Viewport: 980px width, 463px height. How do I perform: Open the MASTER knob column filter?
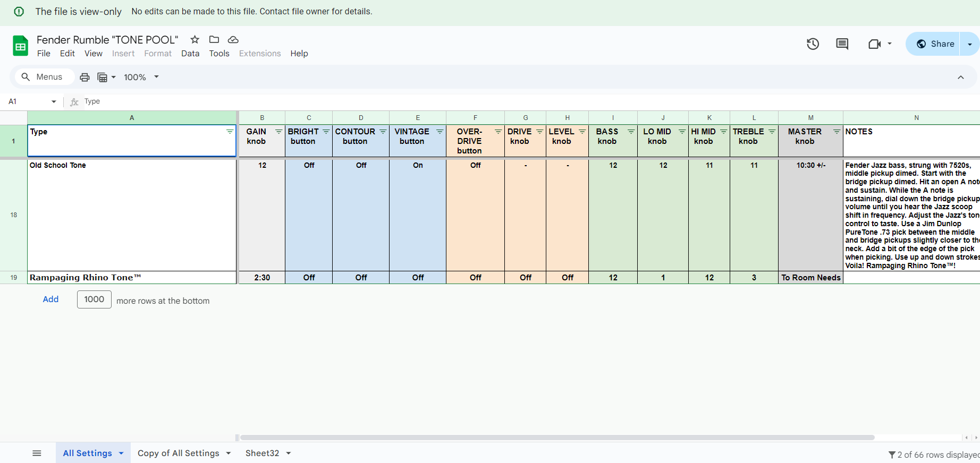[837, 132]
